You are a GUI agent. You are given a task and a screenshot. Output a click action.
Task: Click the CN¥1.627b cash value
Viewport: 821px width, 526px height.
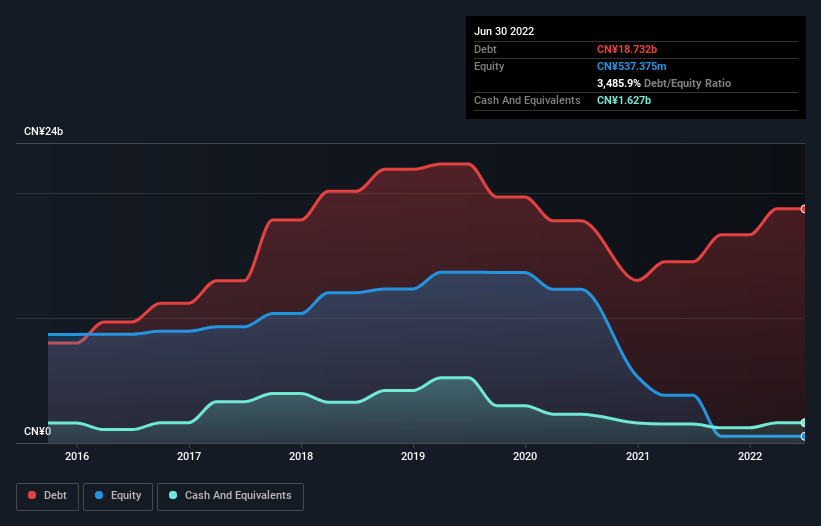tap(624, 100)
